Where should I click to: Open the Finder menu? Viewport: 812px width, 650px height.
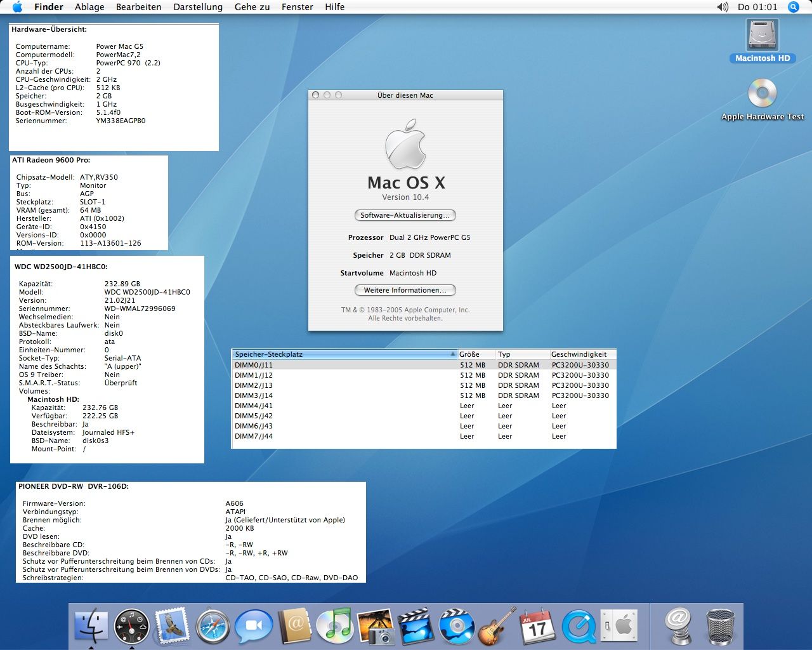pyautogui.click(x=49, y=7)
